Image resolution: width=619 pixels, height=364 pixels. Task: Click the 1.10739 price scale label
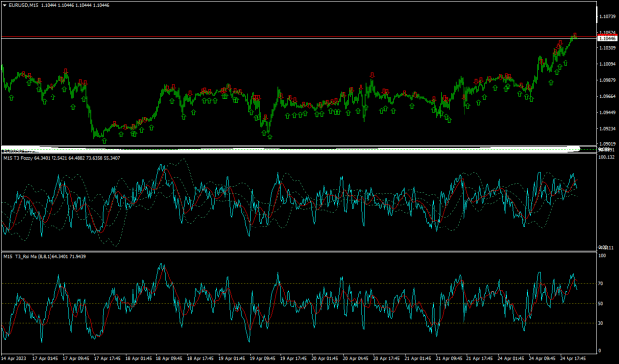[607, 16]
